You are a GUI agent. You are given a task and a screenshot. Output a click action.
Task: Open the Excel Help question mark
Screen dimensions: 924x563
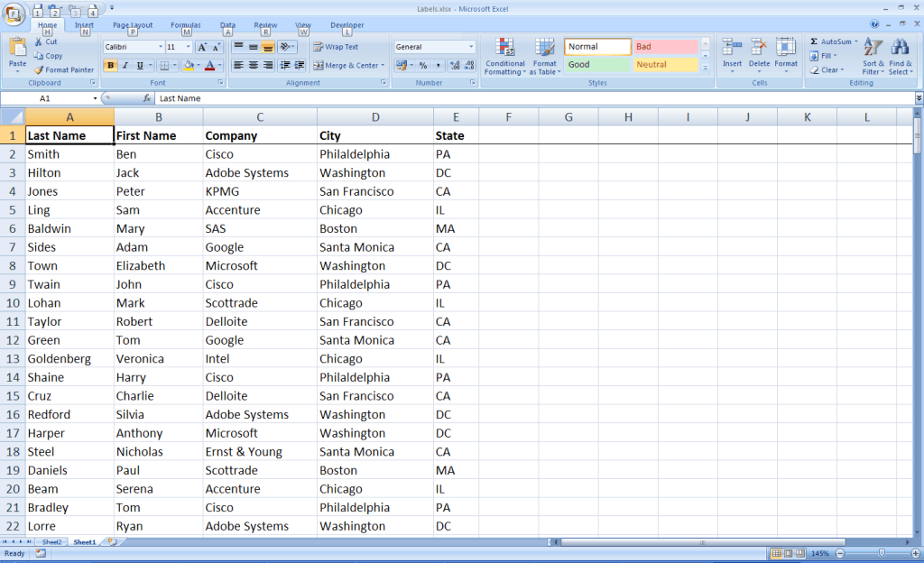click(x=874, y=24)
